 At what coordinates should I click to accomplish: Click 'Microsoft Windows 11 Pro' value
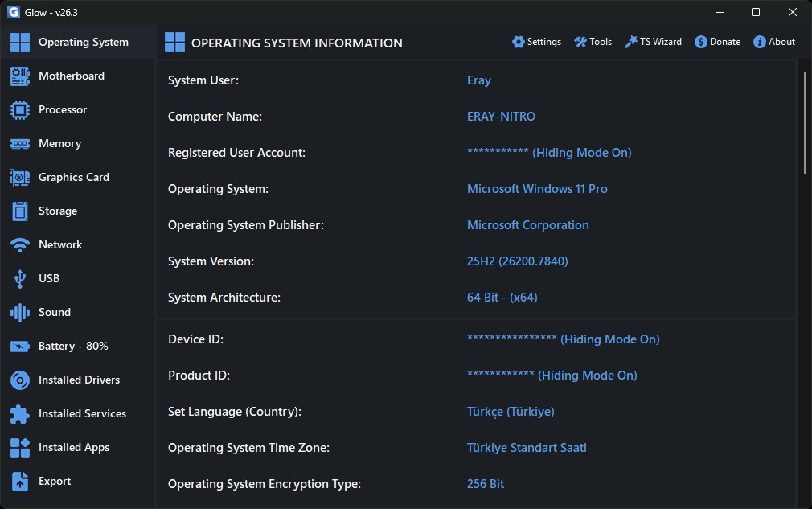pyautogui.click(x=537, y=189)
